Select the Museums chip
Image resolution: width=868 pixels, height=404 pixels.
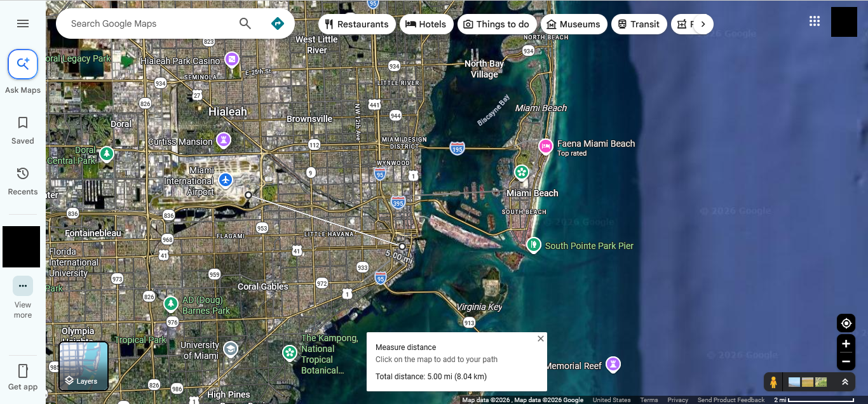pyautogui.click(x=573, y=24)
